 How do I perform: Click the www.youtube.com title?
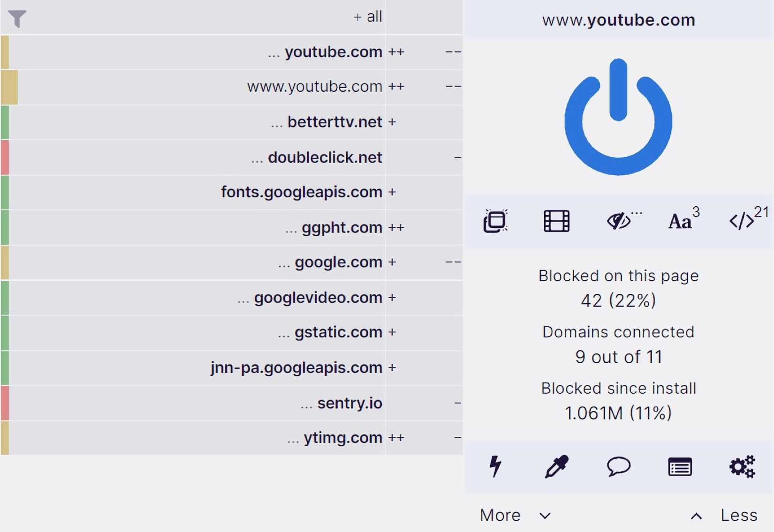click(618, 20)
